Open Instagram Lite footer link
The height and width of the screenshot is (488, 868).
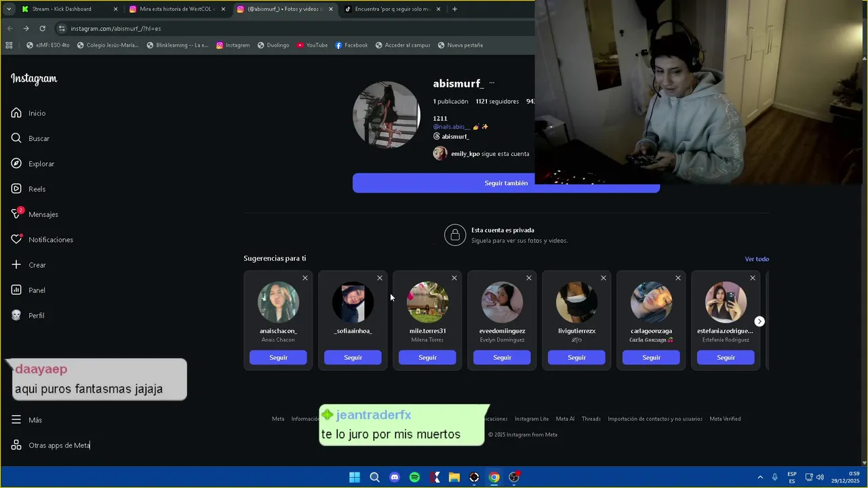[x=532, y=419]
